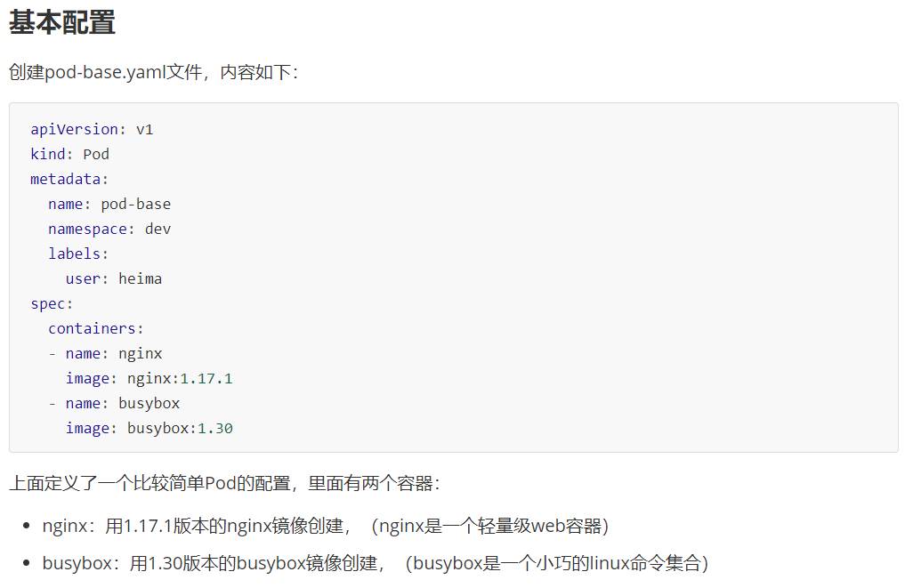
Task: Click the busybox bullet list item
Action: [x=375, y=564]
